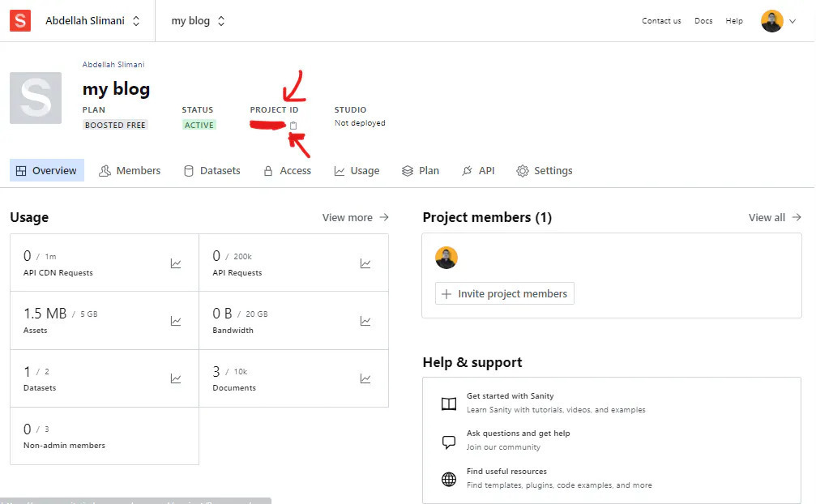The image size is (816, 504).
Task: Click the Invite project members button
Action: [x=504, y=293]
